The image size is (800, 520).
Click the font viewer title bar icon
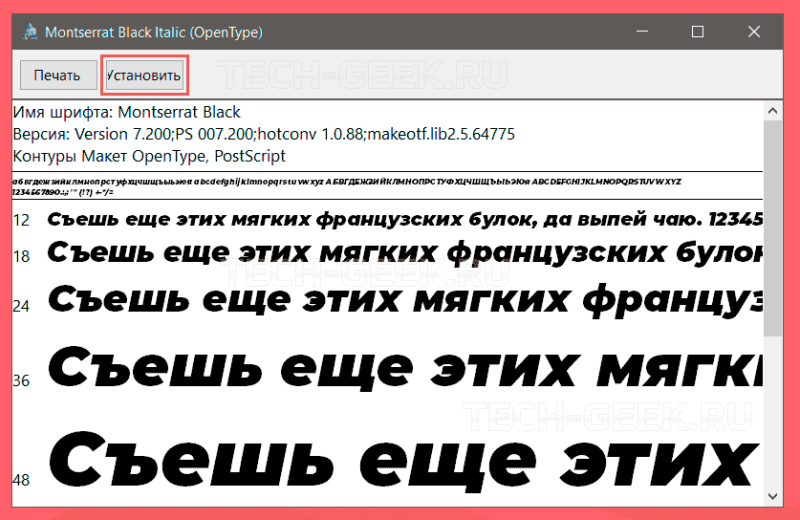click(x=30, y=32)
